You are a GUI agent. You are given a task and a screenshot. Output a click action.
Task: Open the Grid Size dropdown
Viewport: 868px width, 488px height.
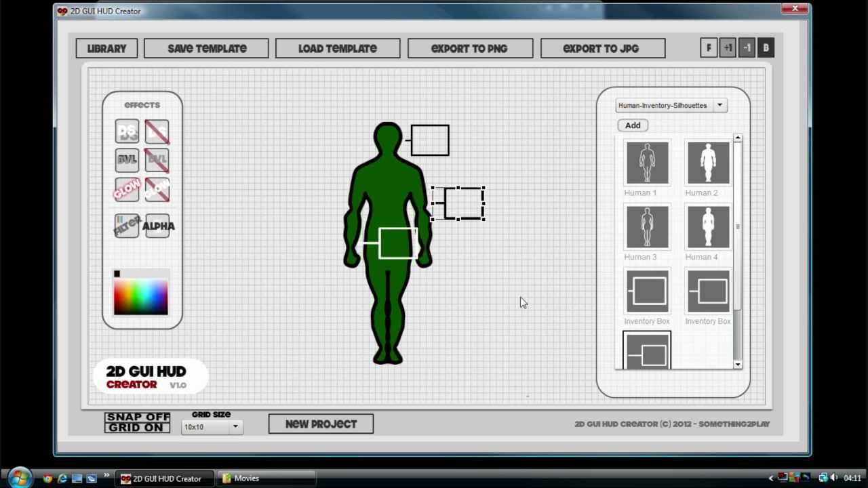[210, 427]
